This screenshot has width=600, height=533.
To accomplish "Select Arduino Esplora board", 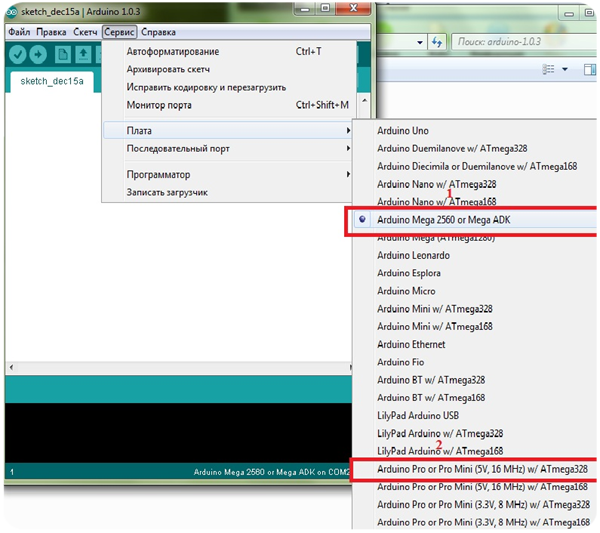I will click(x=474, y=273).
